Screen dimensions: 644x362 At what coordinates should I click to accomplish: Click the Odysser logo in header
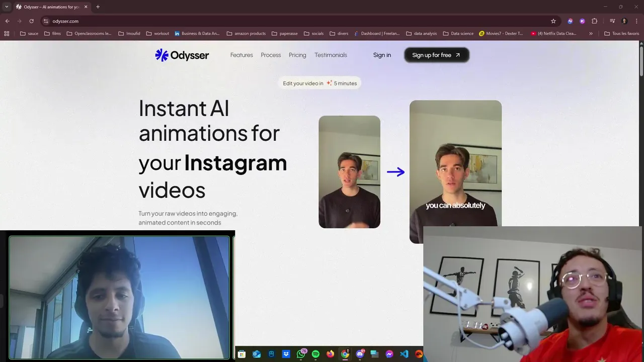pos(182,55)
